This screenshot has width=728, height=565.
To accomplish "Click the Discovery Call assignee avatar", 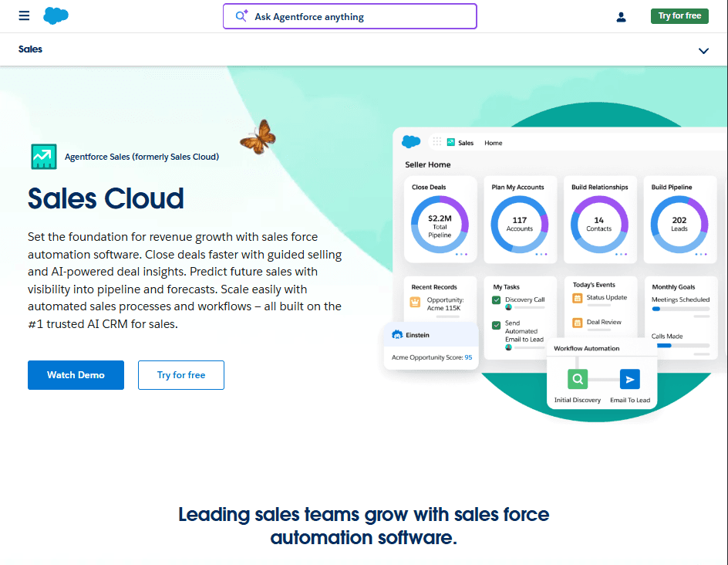I will [x=508, y=307].
